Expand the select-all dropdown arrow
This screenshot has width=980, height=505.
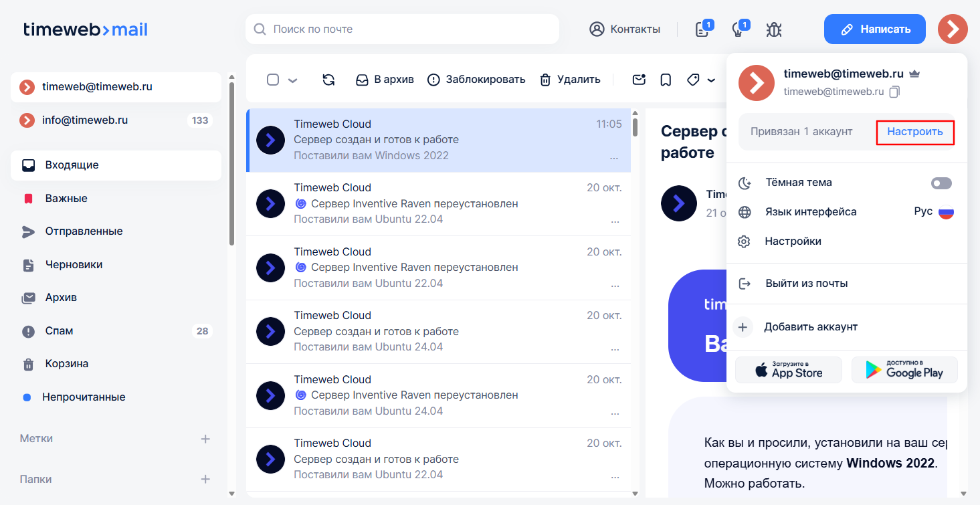(292, 80)
